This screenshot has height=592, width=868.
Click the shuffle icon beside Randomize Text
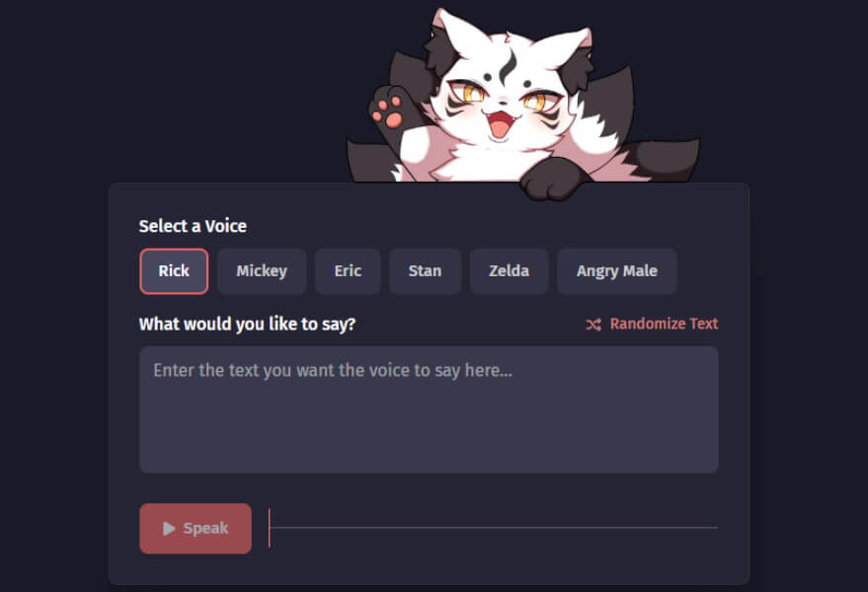593,325
